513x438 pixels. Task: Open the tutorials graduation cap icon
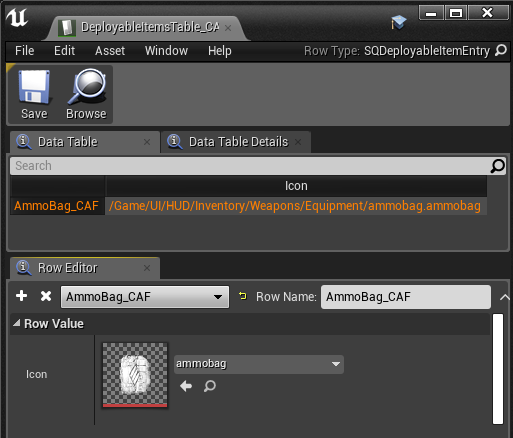[399, 22]
